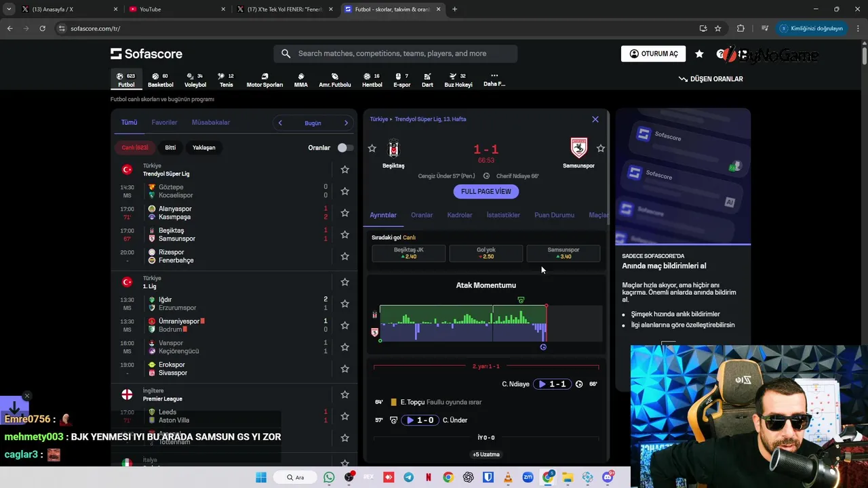Open the Puan Durumu match tab
This screenshot has width=868, height=488.
[x=554, y=215]
